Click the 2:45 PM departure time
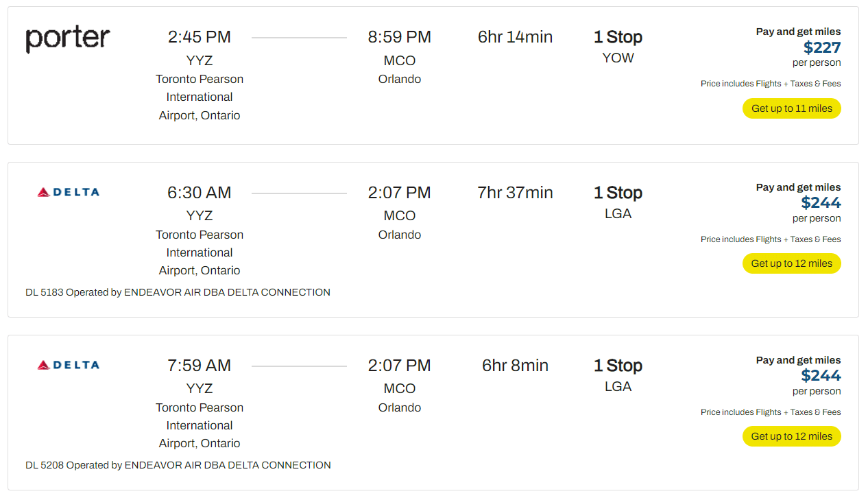The image size is (868, 498). 200,37
